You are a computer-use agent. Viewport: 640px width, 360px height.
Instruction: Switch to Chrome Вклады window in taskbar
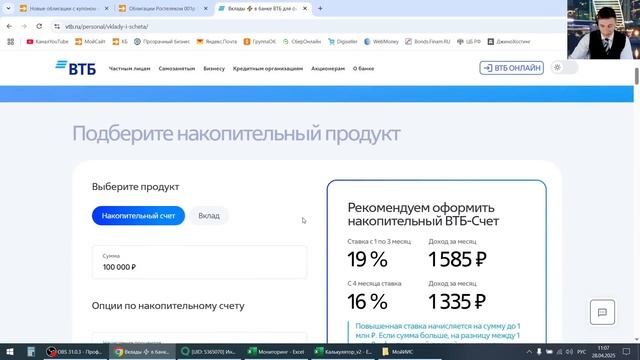pos(142,352)
